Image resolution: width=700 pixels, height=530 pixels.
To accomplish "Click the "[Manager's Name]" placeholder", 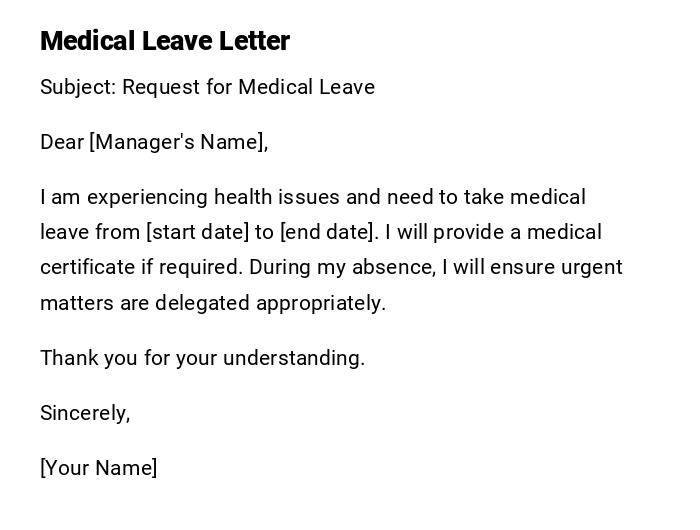I will (179, 142).
